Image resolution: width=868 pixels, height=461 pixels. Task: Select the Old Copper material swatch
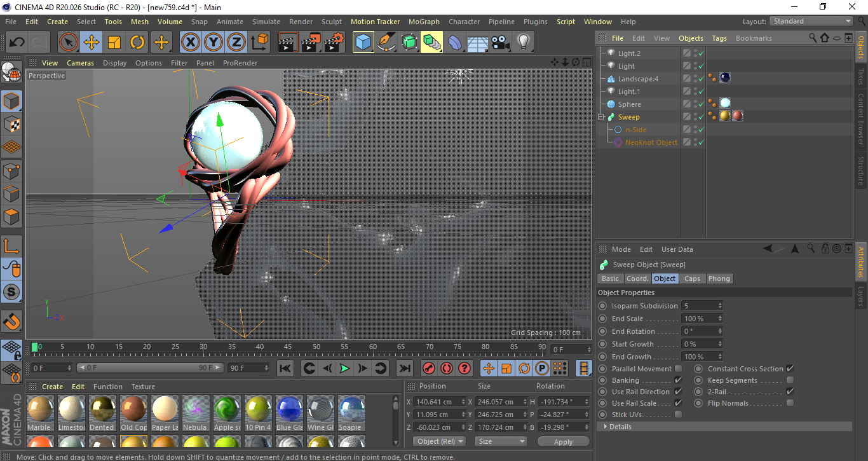tap(133, 413)
